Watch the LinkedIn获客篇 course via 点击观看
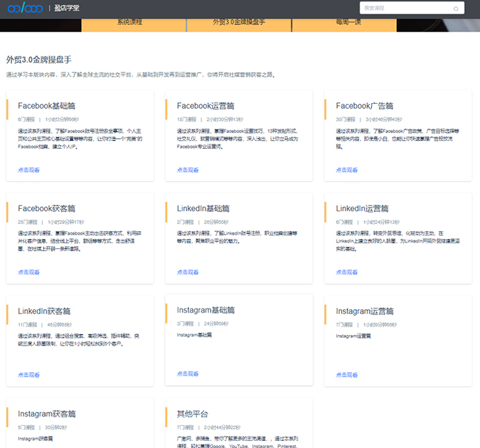 point(29,375)
